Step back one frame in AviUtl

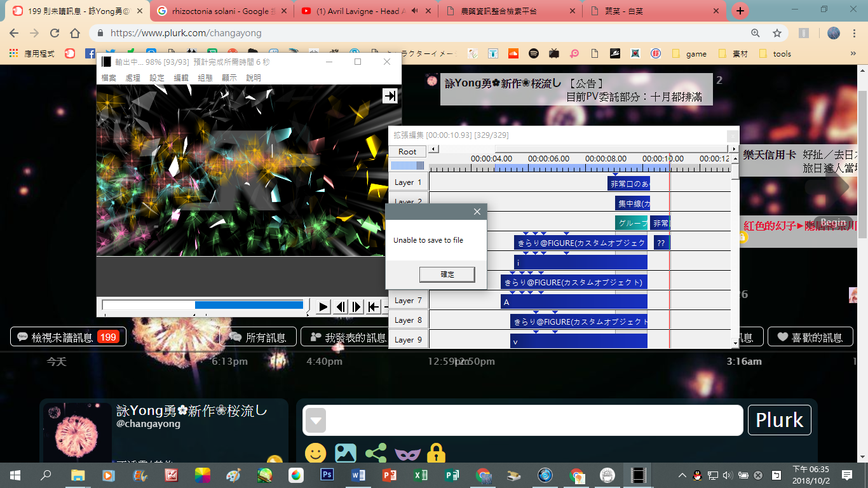click(x=340, y=307)
